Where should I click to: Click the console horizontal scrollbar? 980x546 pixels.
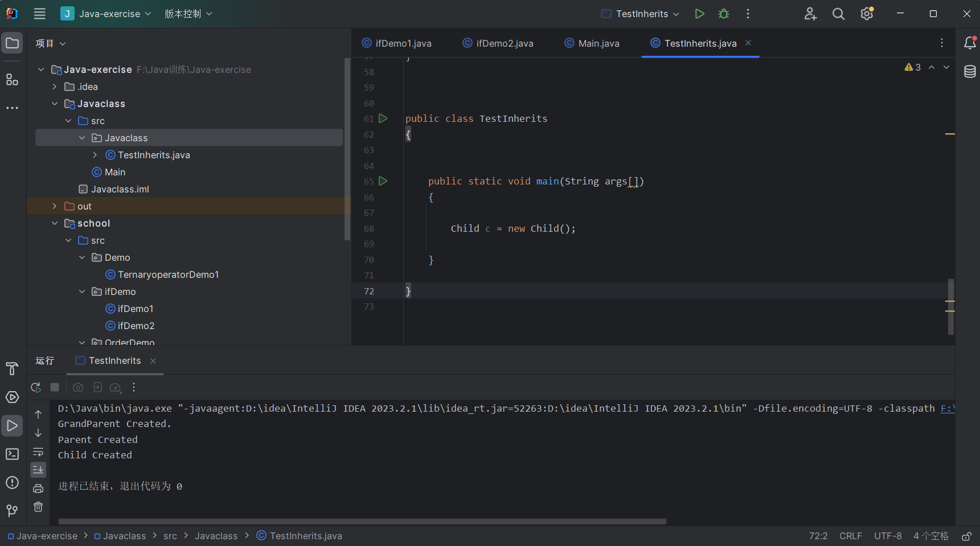[x=362, y=521]
